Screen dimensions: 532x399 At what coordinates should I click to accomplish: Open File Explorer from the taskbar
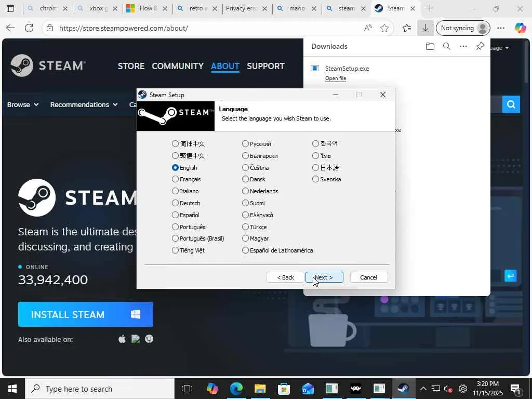(x=260, y=389)
